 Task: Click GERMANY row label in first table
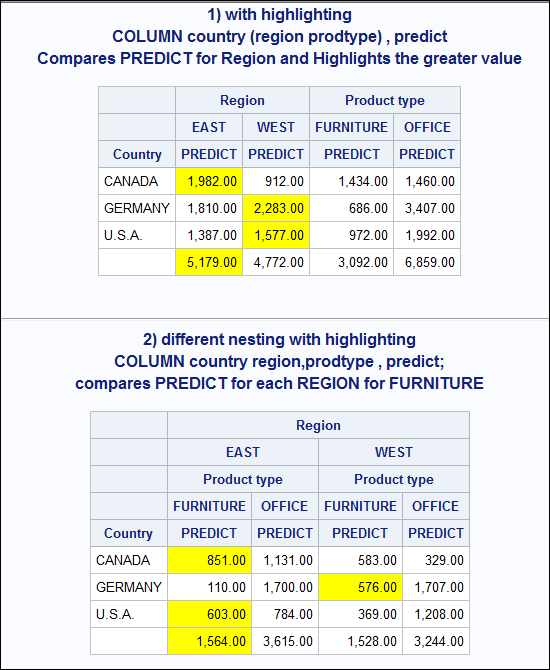click(137, 208)
